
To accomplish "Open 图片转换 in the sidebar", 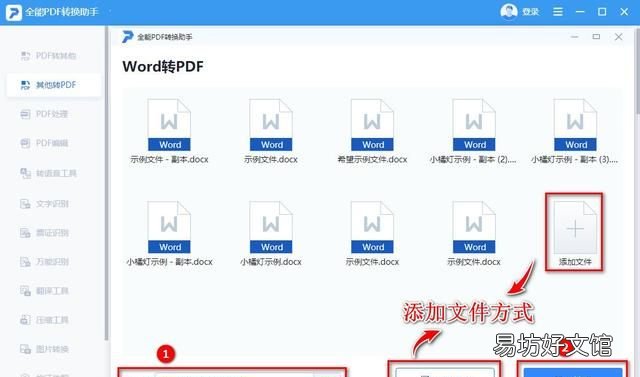I will [x=44, y=349].
